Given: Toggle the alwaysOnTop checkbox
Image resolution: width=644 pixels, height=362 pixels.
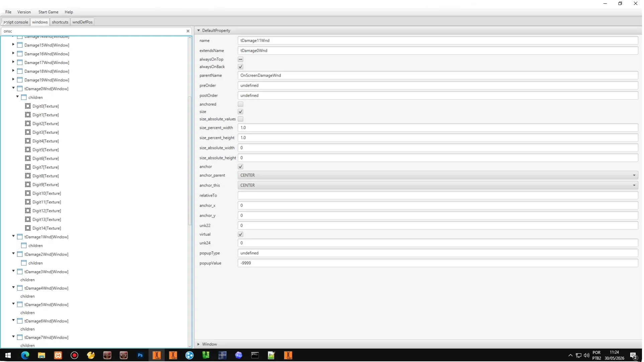Looking at the screenshot, I should (x=241, y=59).
